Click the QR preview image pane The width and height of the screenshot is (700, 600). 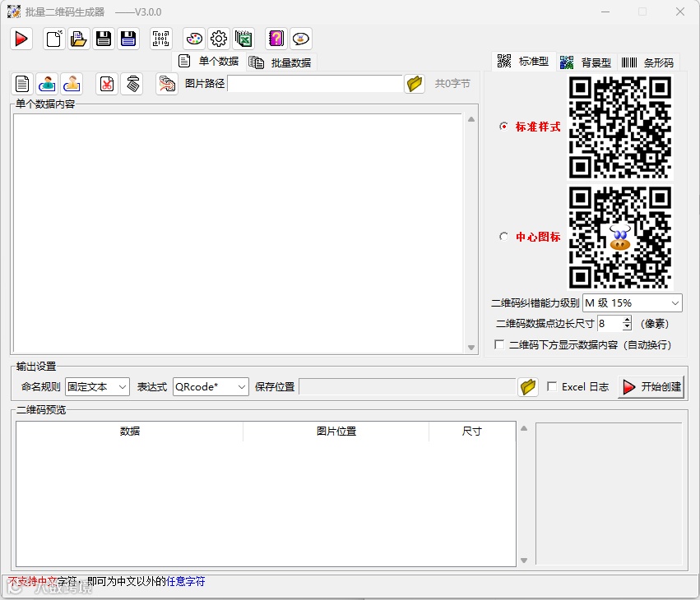click(609, 494)
